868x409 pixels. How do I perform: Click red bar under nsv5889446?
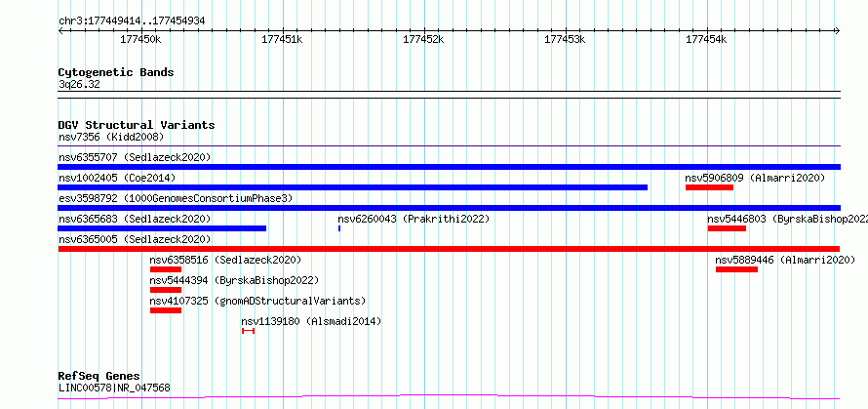tap(736, 269)
